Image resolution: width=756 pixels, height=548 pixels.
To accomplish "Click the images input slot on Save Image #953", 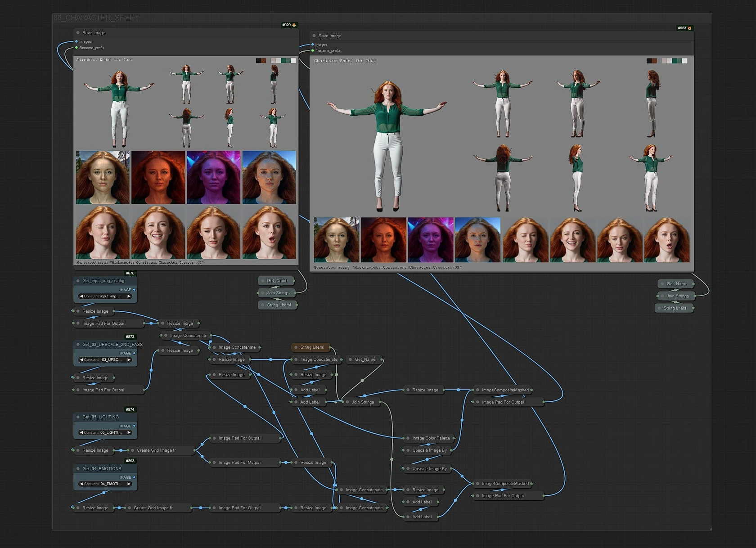I will (313, 45).
